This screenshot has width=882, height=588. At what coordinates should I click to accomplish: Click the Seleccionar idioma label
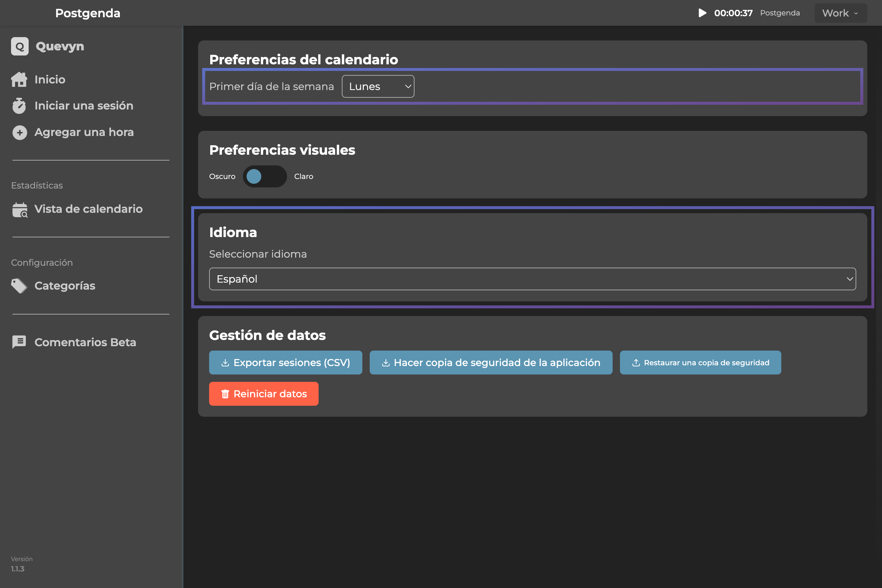(x=258, y=254)
